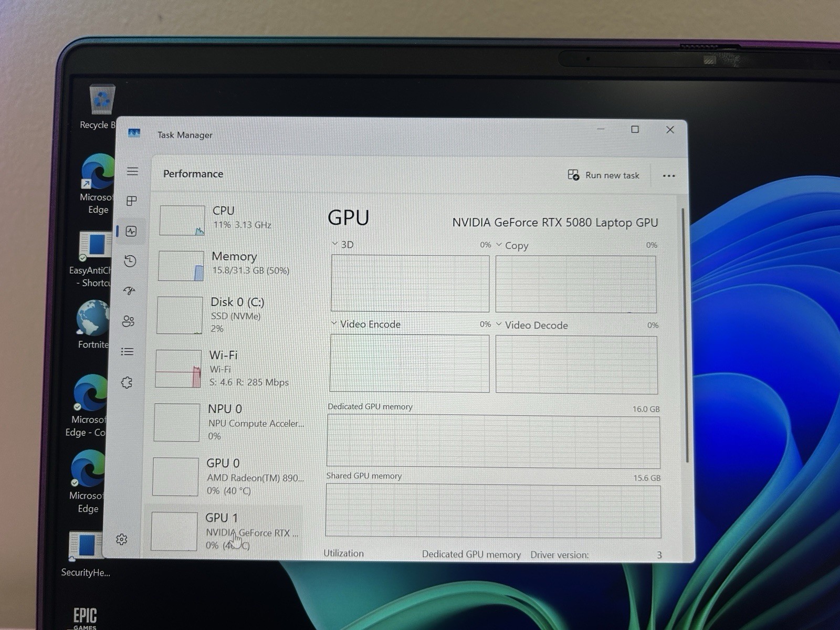This screenshot has height=630, width=840.
Task: Click the Task Manager title bar app icon
Action: coord(134,133)
